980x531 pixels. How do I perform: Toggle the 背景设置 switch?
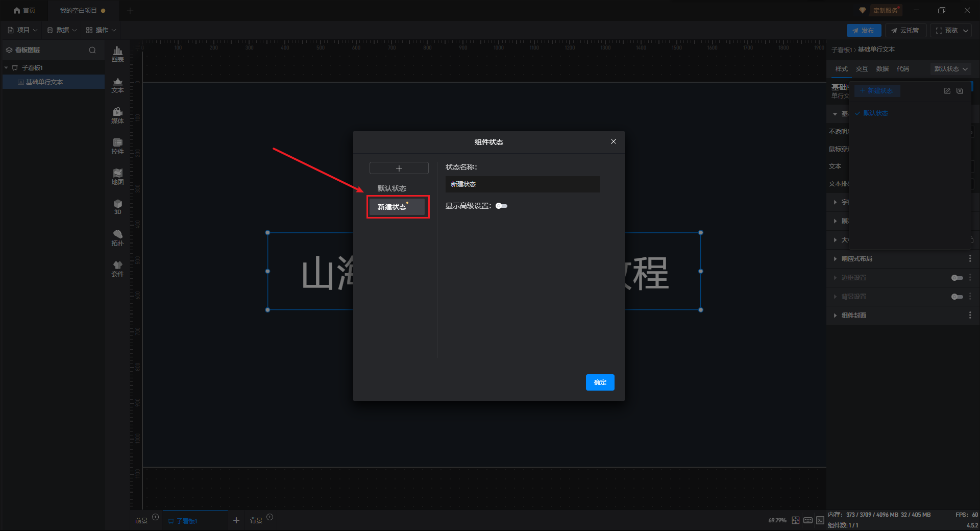[957, 297]
